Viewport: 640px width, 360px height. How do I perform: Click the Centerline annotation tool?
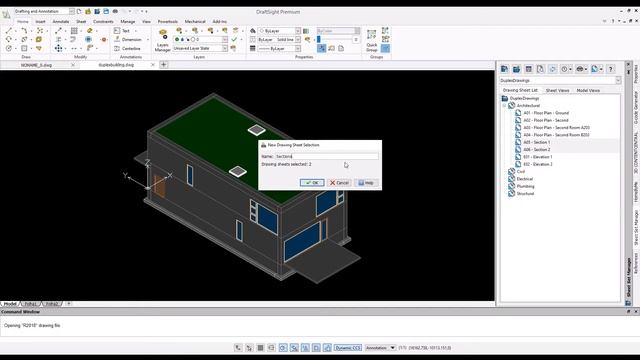pos(127,49)
